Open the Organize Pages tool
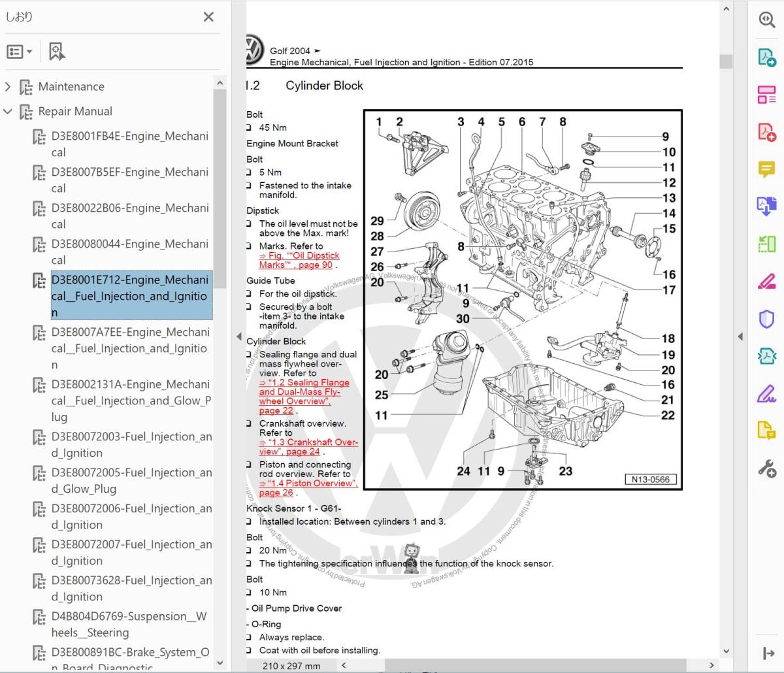The image size is (784, 673). tap(766, 95)
